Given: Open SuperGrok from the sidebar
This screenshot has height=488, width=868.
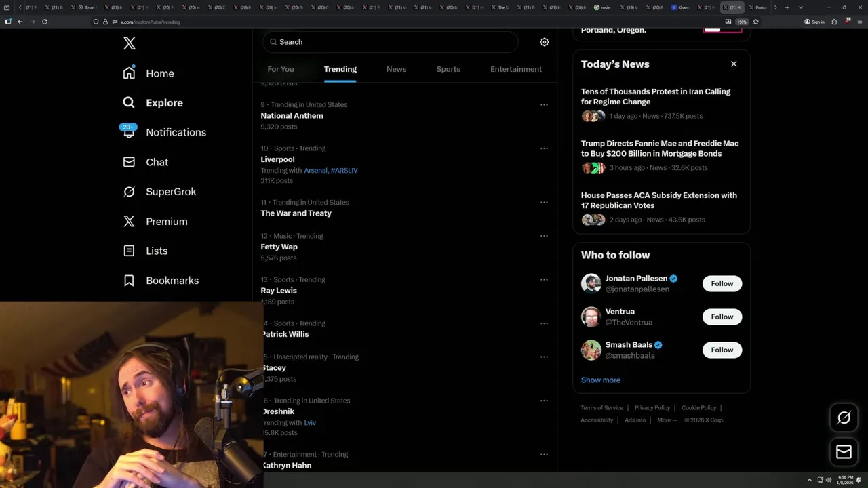Looking at the screenshot, I should (159, 192).
